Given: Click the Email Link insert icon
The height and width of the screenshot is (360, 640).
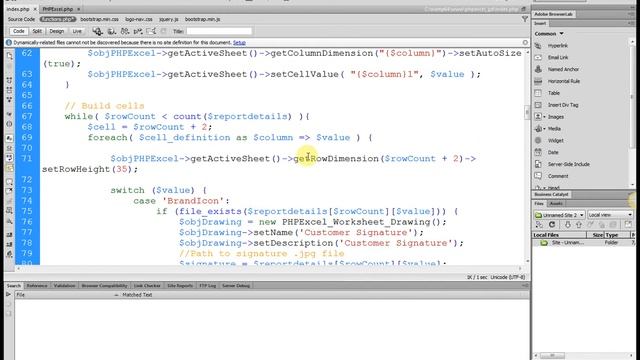Looking at the screenshot, I should [538, 58].
